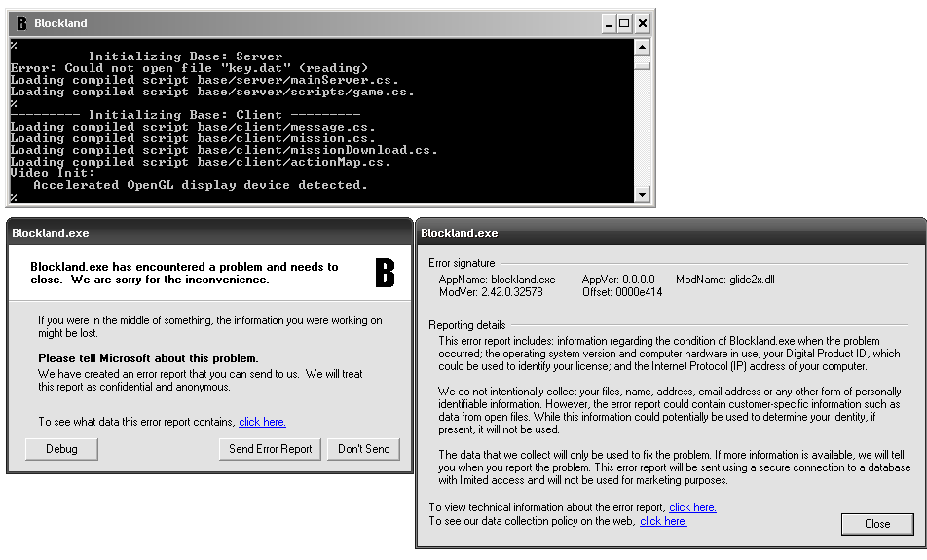Maximize the Blockland console window
The height and width of the screenshot is (560, 927).
click(x=624, y=23)
